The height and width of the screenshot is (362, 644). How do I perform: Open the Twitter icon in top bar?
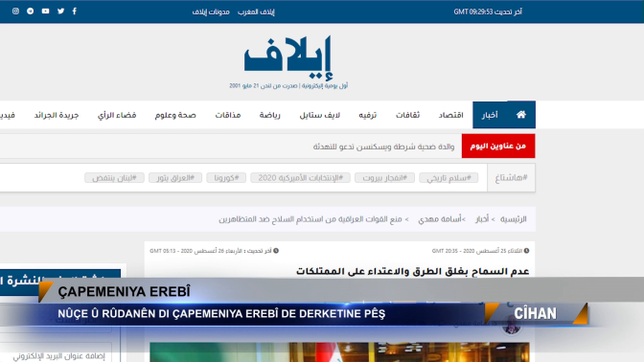[60, 11]
